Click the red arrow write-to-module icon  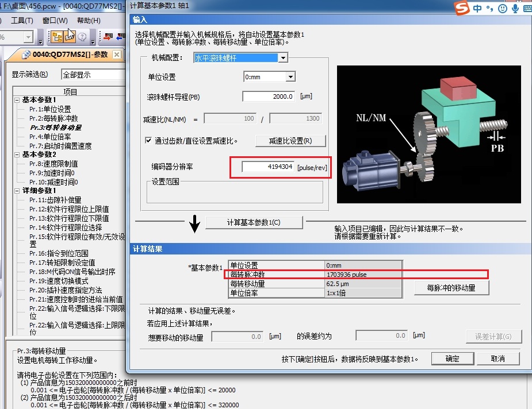tap(108, 37)
